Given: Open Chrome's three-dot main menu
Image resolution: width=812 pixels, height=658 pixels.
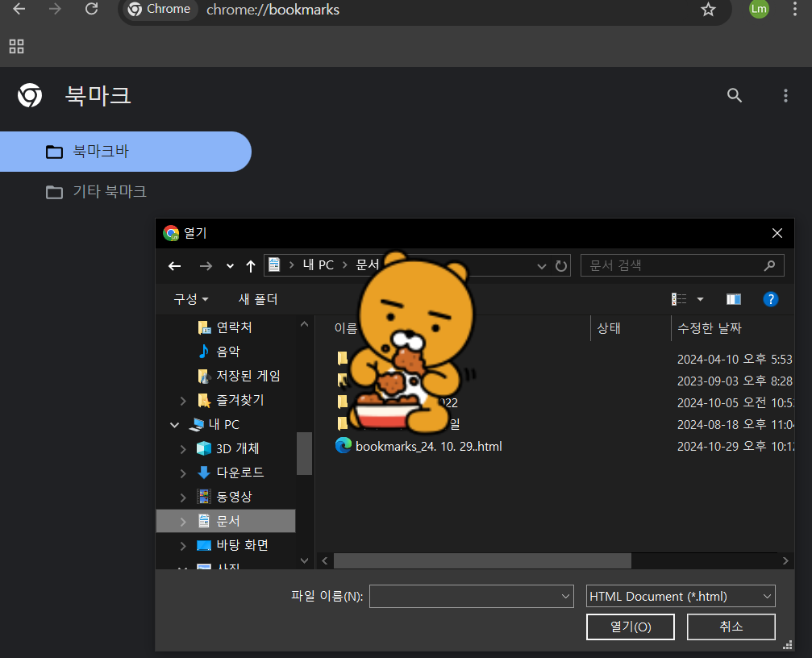Looking at the screenshot, I should click(x=794, y=9).
